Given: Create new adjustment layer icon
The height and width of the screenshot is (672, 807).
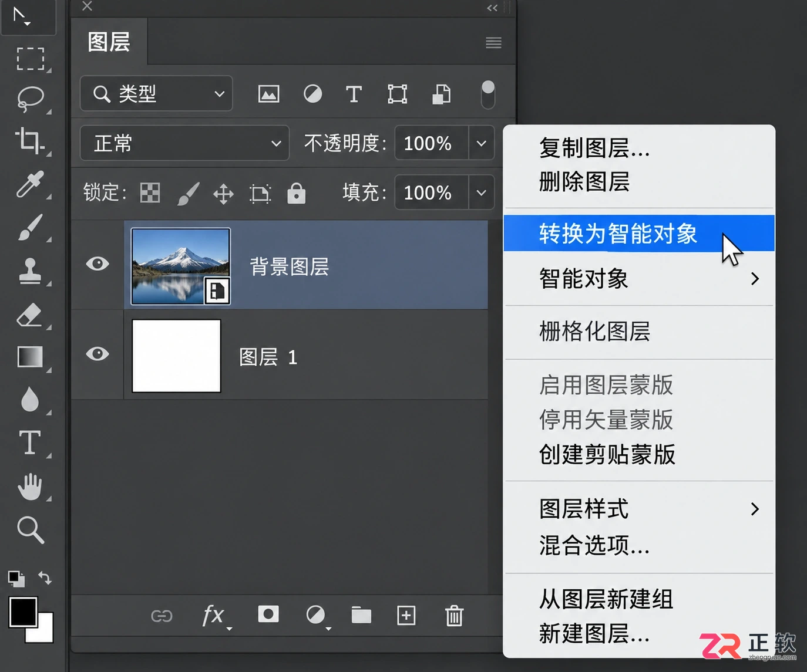Looking at the screenshot, I should 315,615.
